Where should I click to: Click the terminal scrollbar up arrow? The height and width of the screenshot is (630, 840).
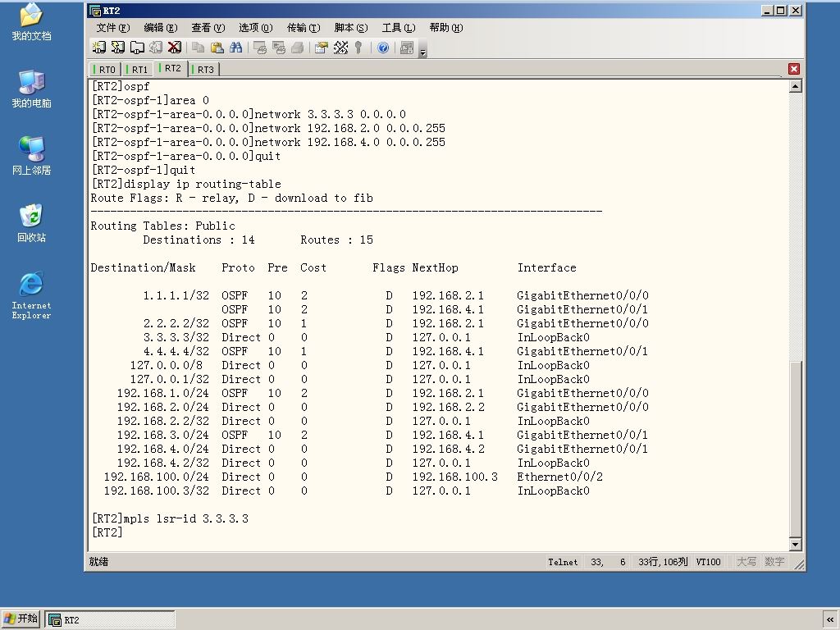click(796, 86)
